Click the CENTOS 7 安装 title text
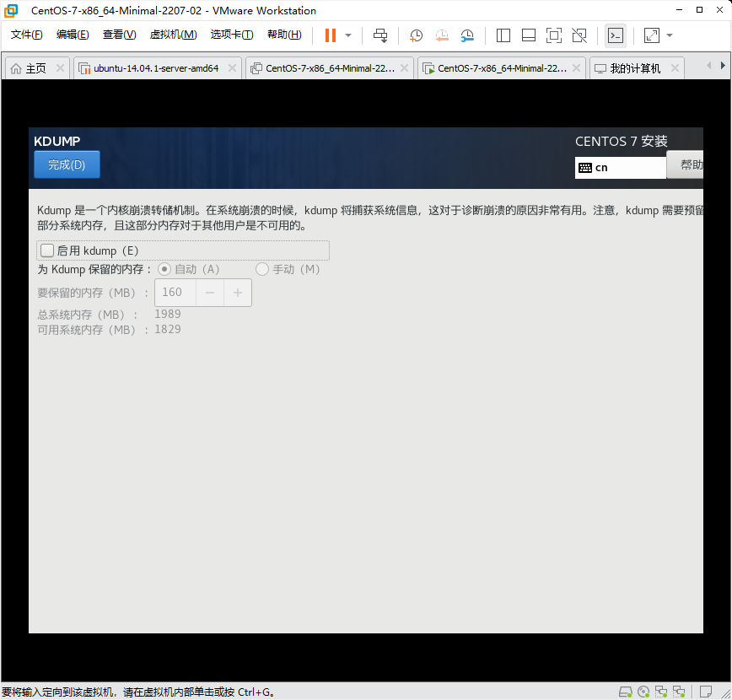Image resolution: width=732 pixels, height=700 pixels. point(621,141)
